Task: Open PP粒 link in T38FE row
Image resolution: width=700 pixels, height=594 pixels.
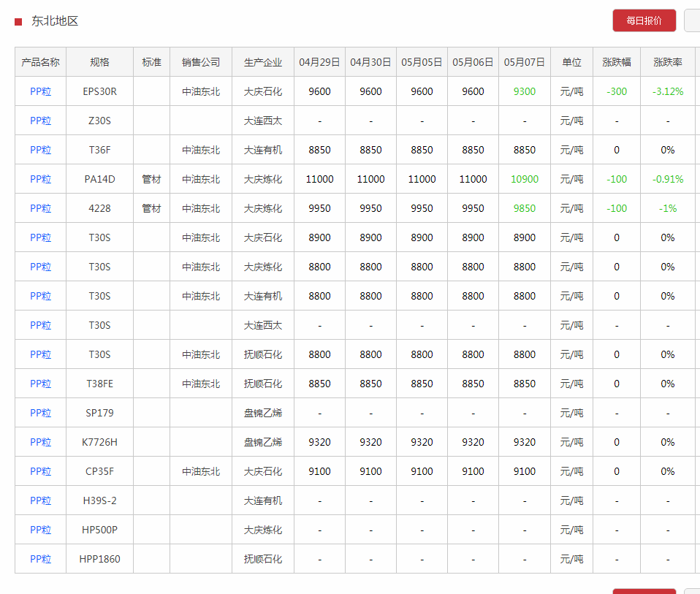Action: click(x=41, y=384)
